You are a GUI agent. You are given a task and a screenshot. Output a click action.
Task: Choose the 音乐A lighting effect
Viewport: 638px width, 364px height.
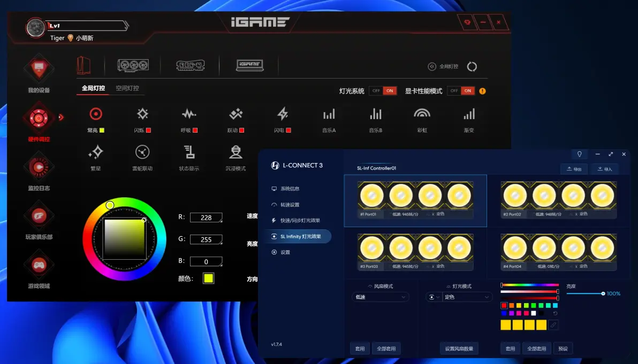(x=329, y=120)
